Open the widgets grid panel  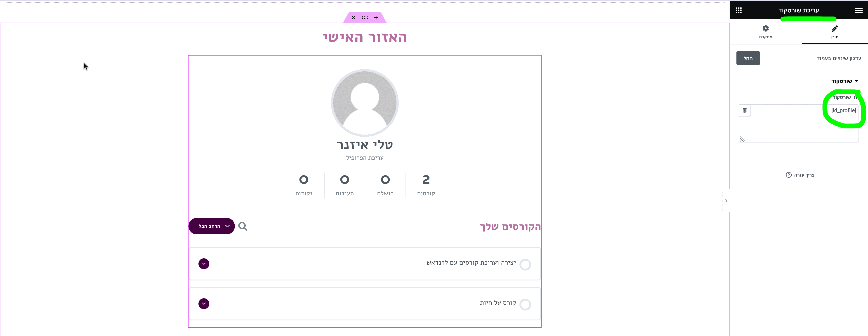(x=739, y=10)
